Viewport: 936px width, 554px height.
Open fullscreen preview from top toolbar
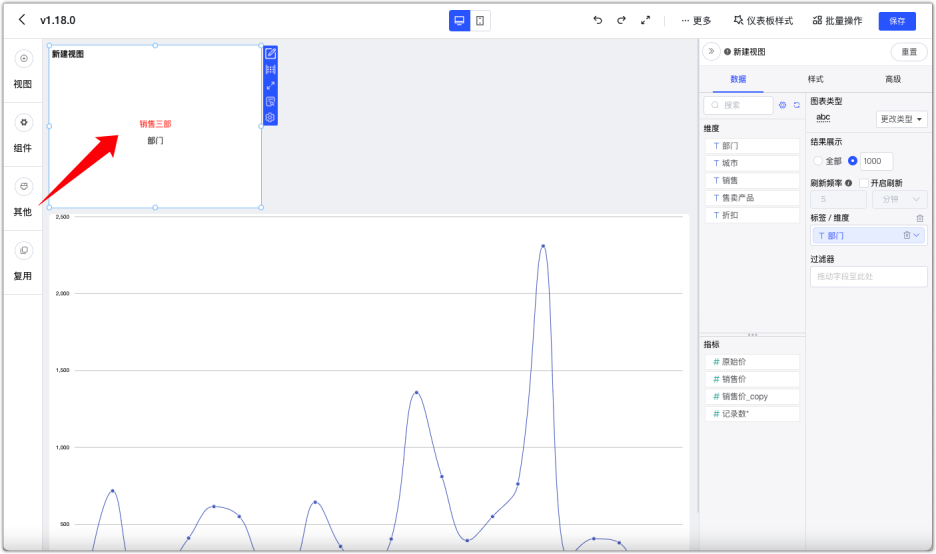645,20
